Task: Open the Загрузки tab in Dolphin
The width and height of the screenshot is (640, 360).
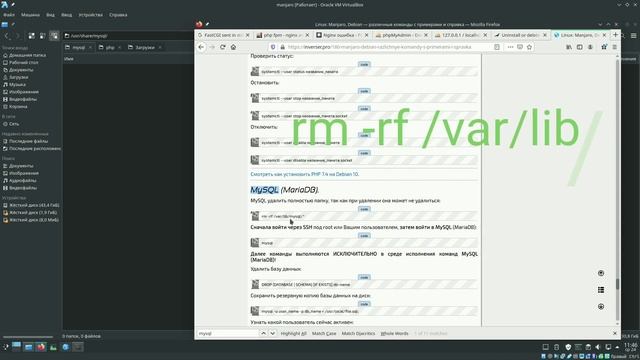Action: [x=144, y=47]
